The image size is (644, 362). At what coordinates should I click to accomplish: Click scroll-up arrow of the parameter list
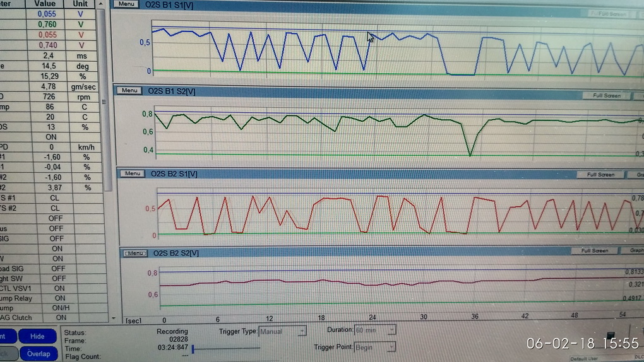pyautogui.click(x=102, y=4)
